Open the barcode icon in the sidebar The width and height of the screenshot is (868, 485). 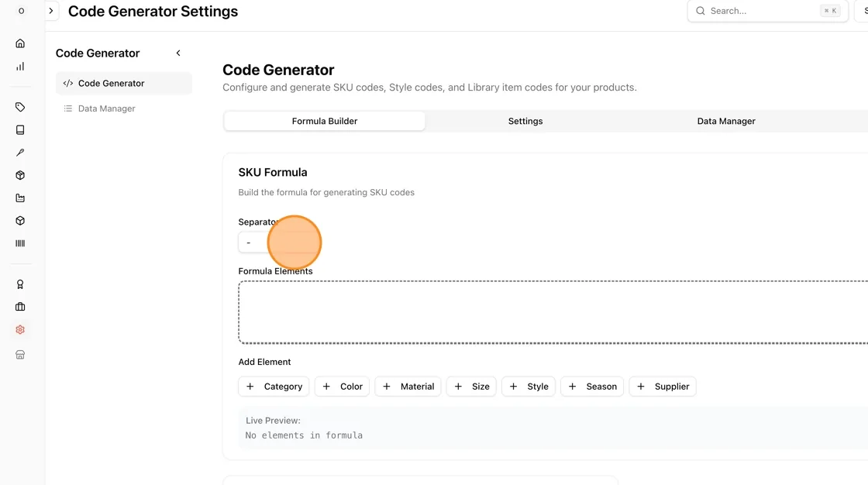pos(20,243)
